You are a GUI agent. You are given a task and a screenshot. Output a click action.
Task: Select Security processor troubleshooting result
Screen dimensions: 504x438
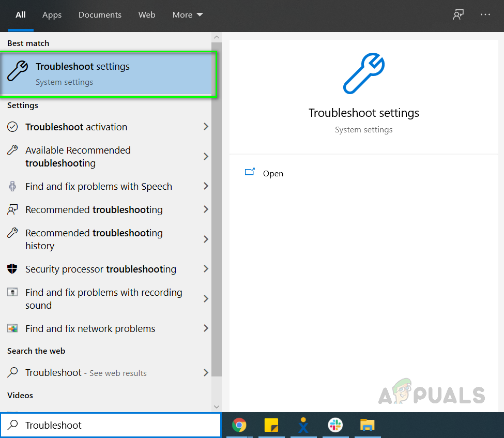pos(106,269)
